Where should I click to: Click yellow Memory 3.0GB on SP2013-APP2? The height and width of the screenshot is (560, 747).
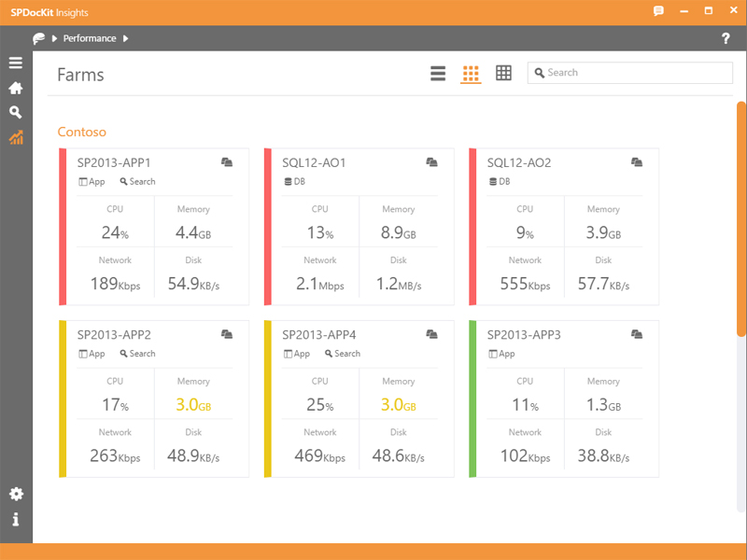(193, 404)
